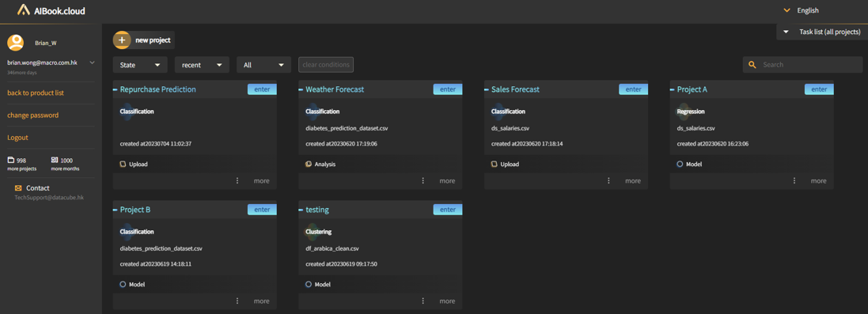Enter the Sales Forecast project
Screen dimensions: 868x314
[x=633, y=89]
